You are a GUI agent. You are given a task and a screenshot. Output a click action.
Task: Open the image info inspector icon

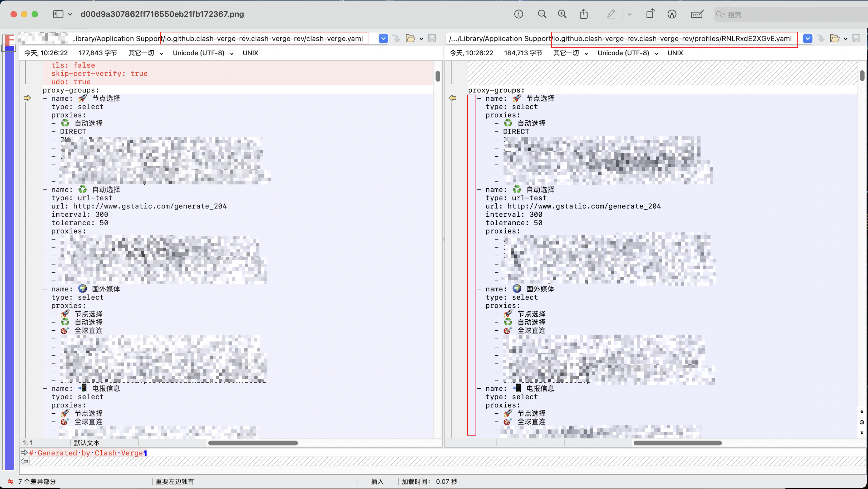click(519, 14)
